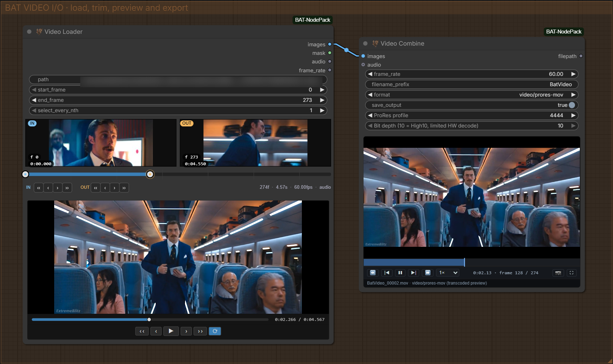Fast-forward the Video Combine preview
Screen dimensions: 613x364
428,273
